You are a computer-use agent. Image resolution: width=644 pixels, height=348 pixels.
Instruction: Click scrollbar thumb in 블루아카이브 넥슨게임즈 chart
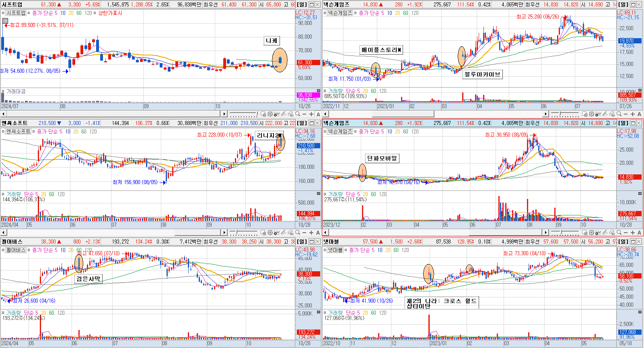[x=403, y=114]
